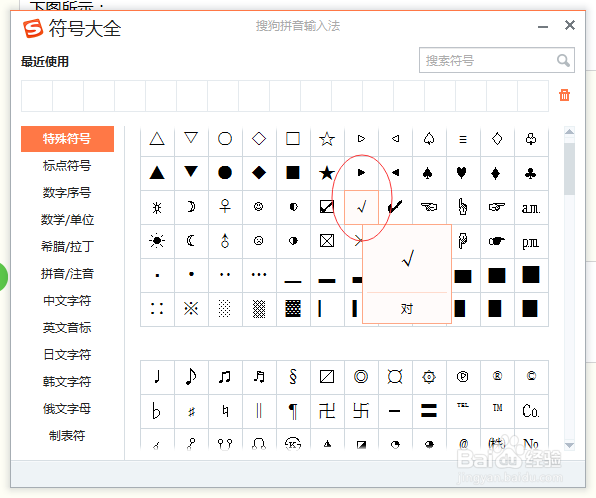Insert the a.m. symbol
Viewport: 596px width, 498px height.
point(531,207)
